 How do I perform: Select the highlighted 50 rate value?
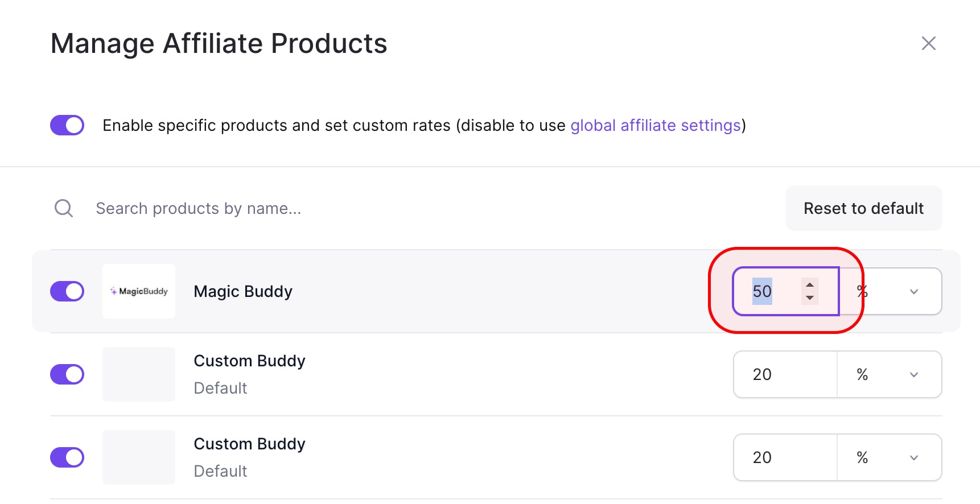(762, 291)
